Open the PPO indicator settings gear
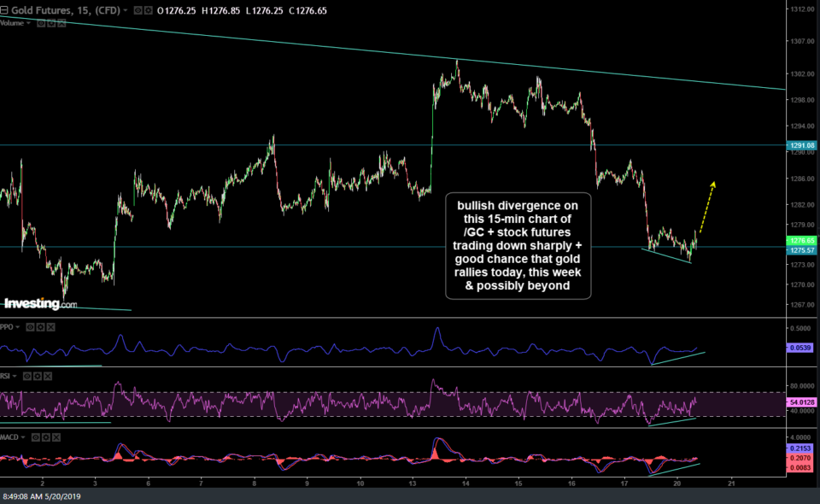 click(x=40, y=327)
